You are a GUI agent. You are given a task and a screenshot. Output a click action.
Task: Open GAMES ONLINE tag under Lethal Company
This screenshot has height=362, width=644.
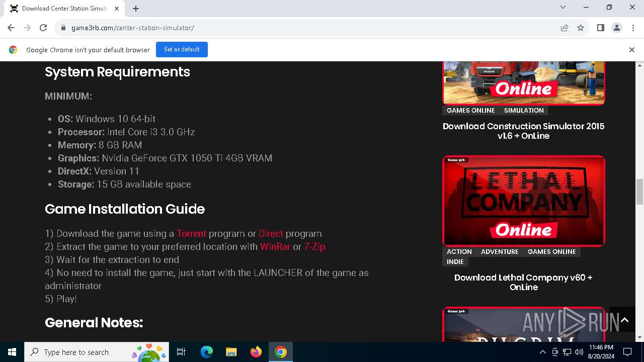pyautogui.click(x=551, y=251)
